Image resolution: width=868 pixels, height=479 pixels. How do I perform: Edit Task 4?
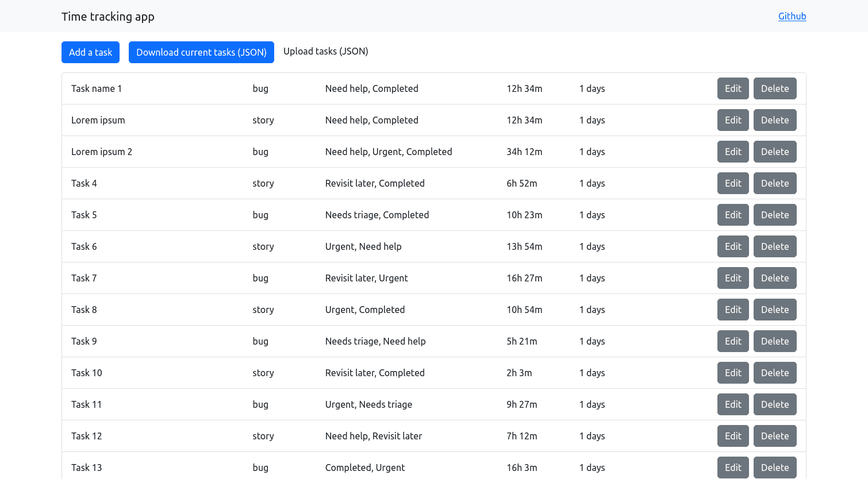pyautogui.click(x=733, y=183)
